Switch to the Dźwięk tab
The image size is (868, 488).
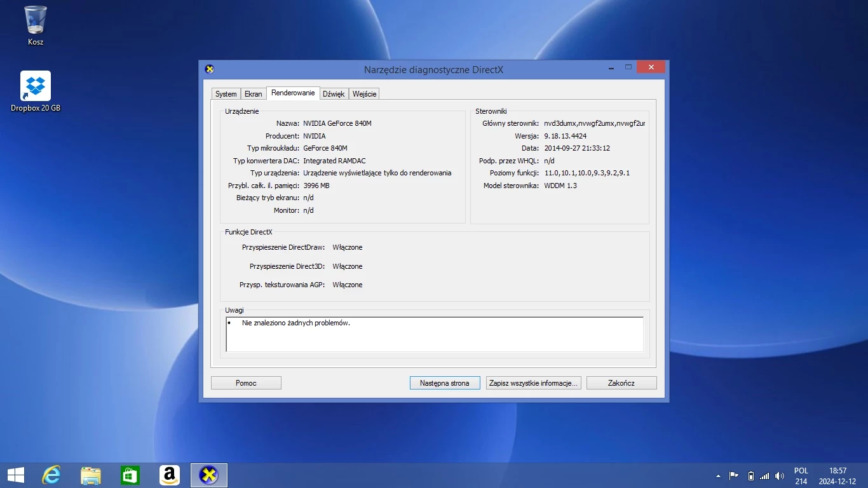334,94
